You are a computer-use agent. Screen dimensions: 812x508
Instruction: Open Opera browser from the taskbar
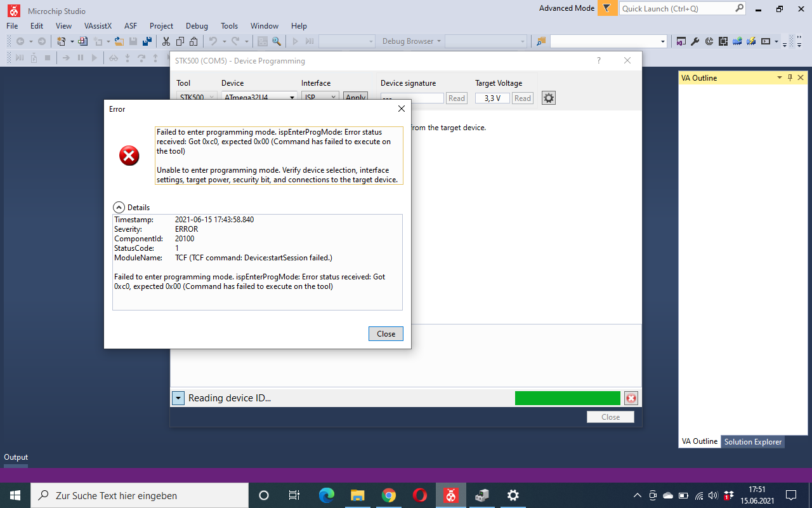420,495
